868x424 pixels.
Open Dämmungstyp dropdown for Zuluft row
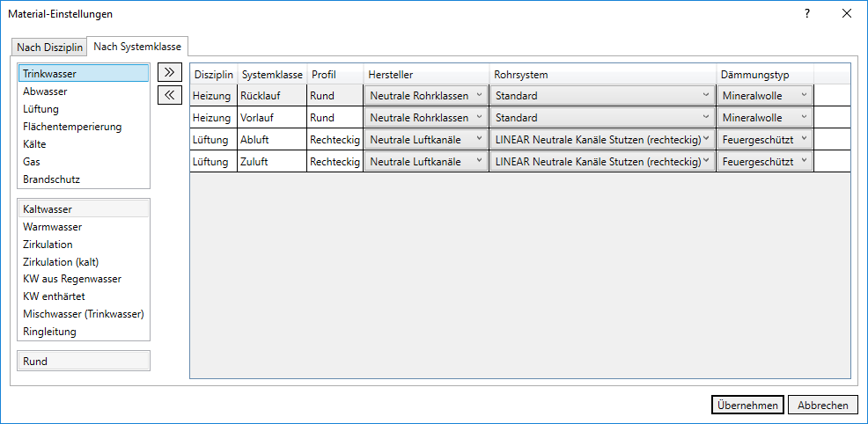[765, 162]
